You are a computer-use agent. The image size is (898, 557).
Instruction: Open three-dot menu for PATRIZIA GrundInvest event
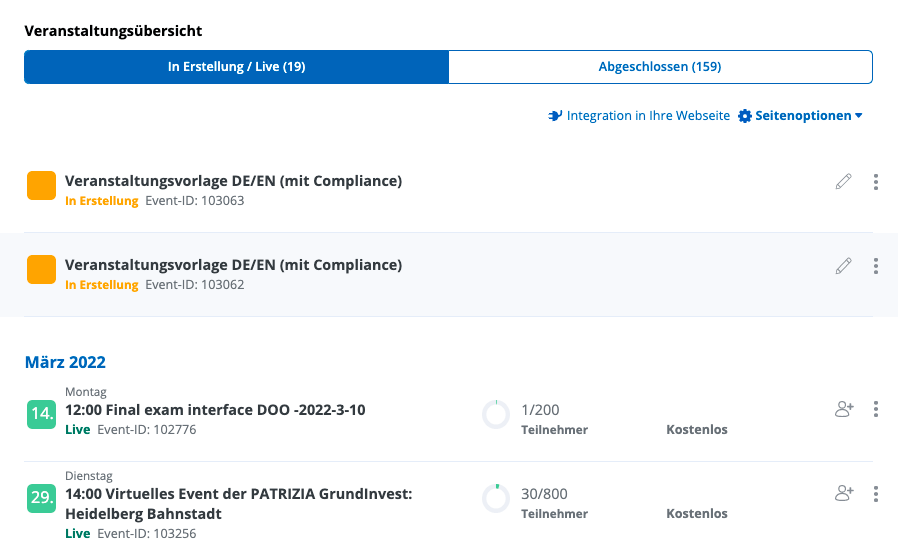tap(876, 493)
